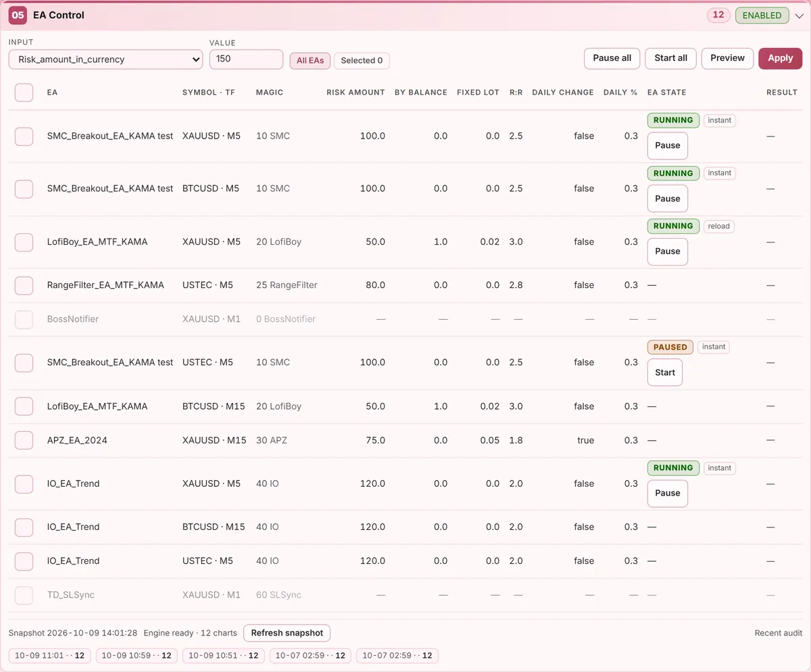Click the BossNotifier EA name
The image size is (811, 672).
[x=73, y=319]
